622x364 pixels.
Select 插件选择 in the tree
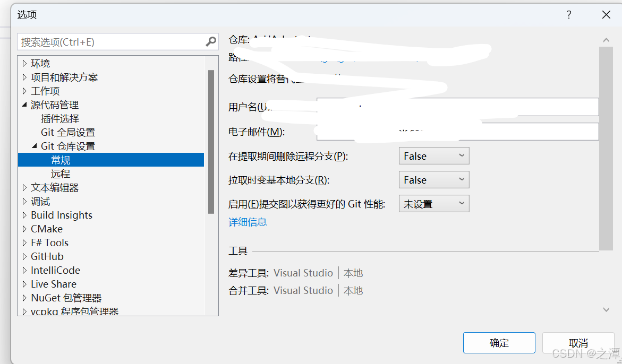click(60, 118)
